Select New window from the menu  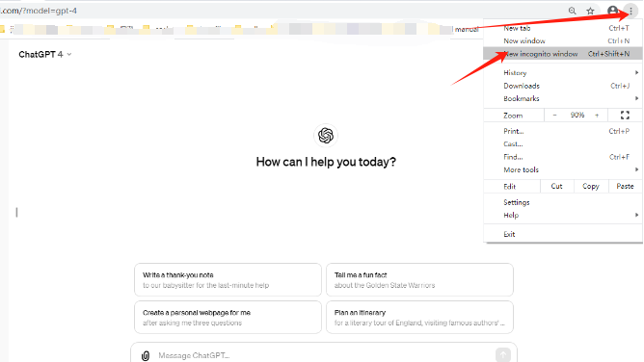[563, 41]
